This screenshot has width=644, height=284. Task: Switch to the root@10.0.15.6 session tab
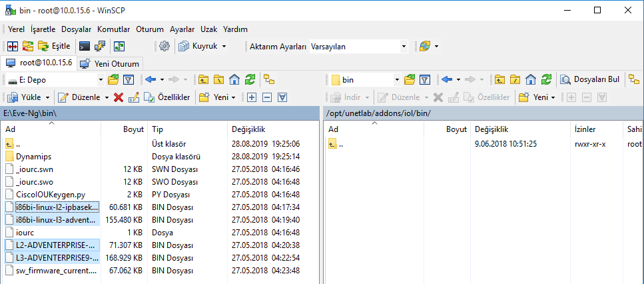(39, 63)
